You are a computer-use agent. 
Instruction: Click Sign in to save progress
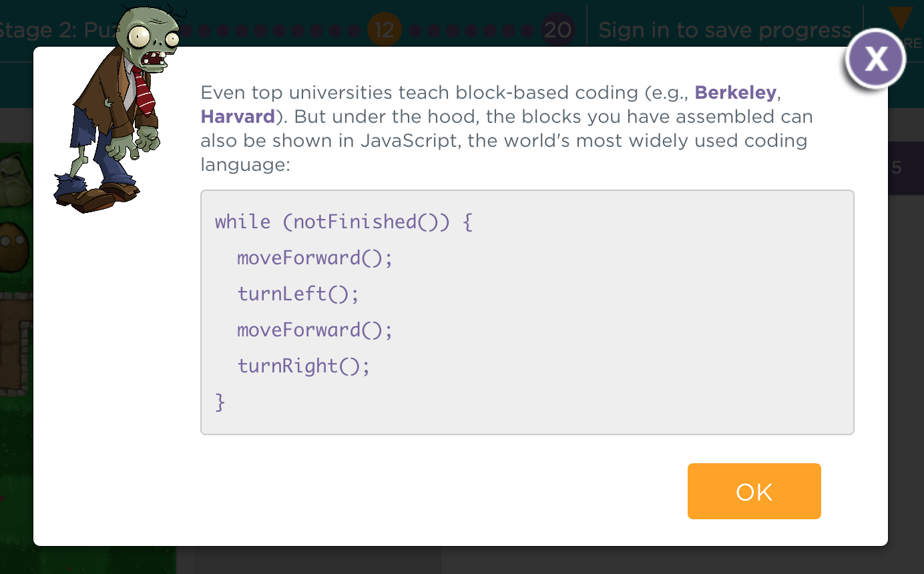(x=724, y=30)
